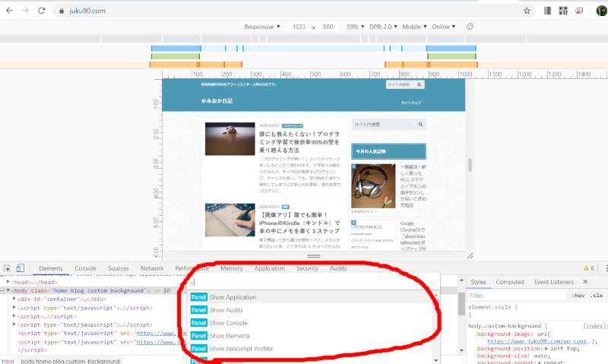The image size is (608, 364).
Task: Click the サイトマップ header link
Action: (x=410, y=103)
